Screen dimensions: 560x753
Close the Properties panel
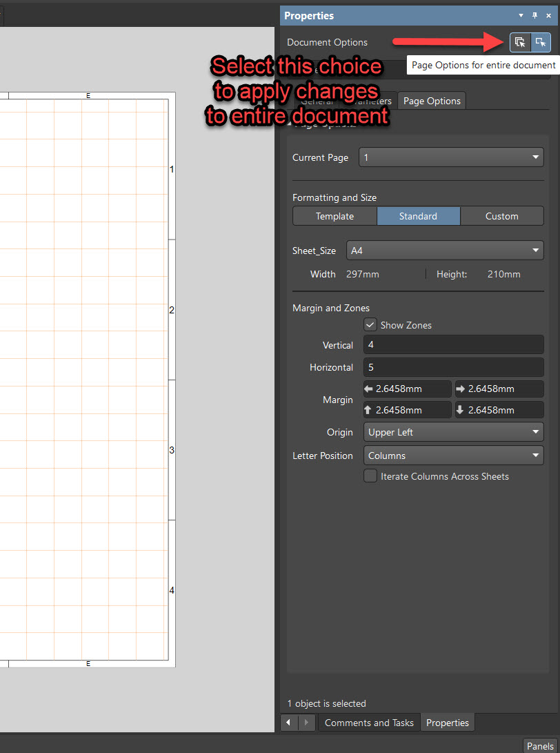[548, 15]
